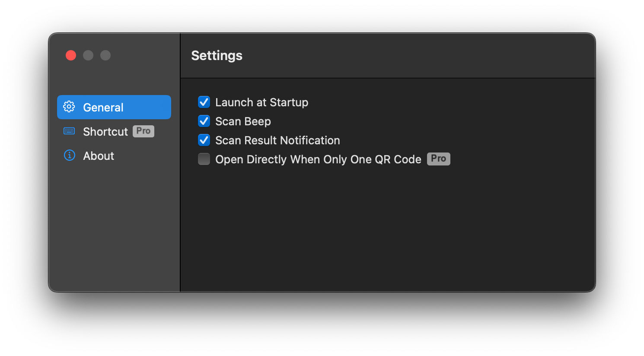This screenshot has height=356, width=644.
Task: Click the info icon beside About
Action: pos(69,156)
